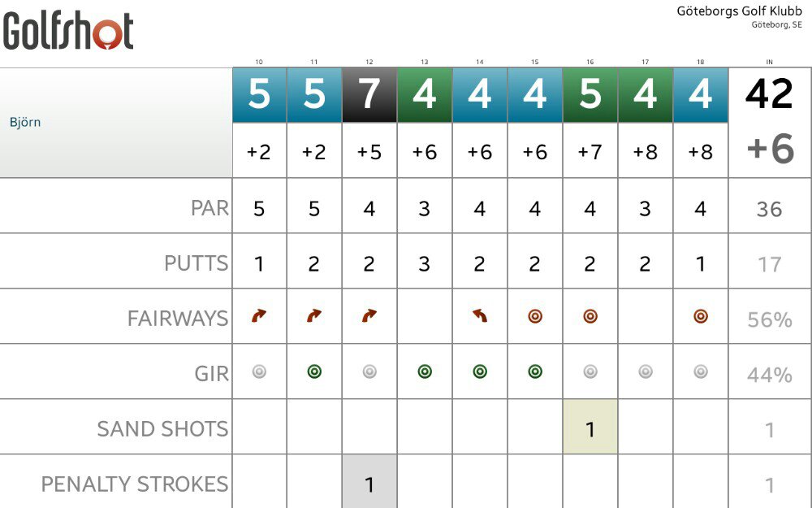Click hole 15 fairway hit target icon

click(535, 316)
